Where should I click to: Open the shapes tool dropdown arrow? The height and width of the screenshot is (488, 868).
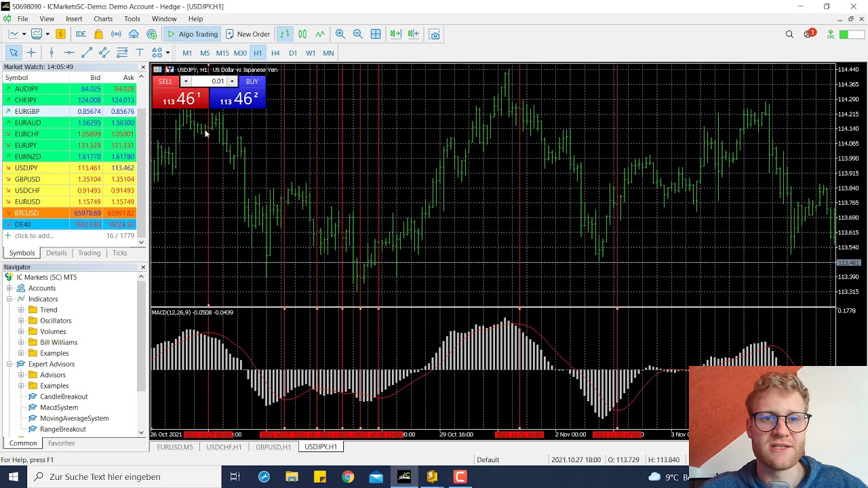tap(167, 53)
